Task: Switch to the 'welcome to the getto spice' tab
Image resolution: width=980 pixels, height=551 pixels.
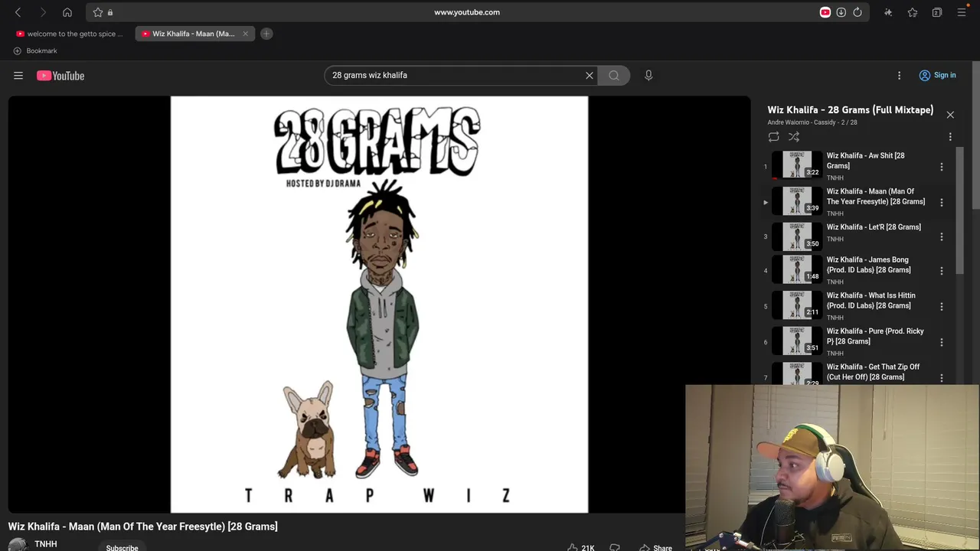Action: coord(70,34)
